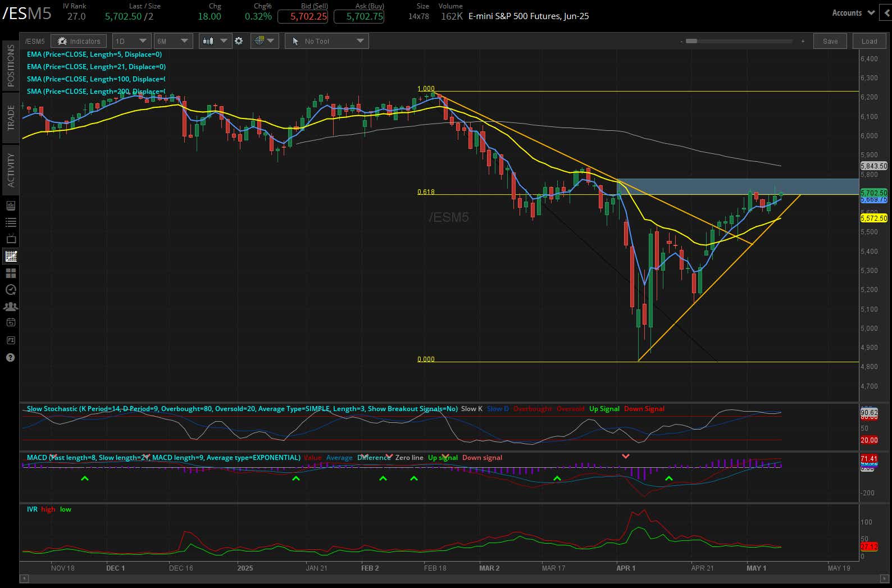Expand the Accounts dropdown

click(x=853, y=13)
